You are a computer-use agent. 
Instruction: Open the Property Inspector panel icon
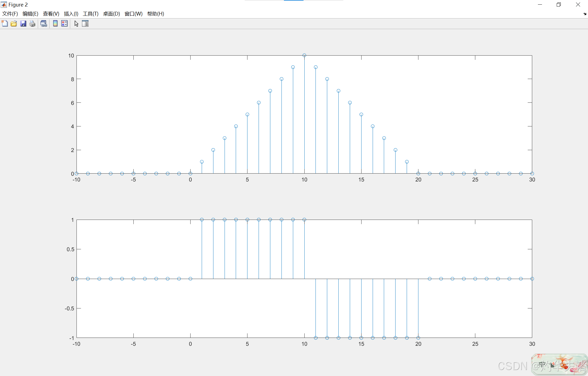85,24
